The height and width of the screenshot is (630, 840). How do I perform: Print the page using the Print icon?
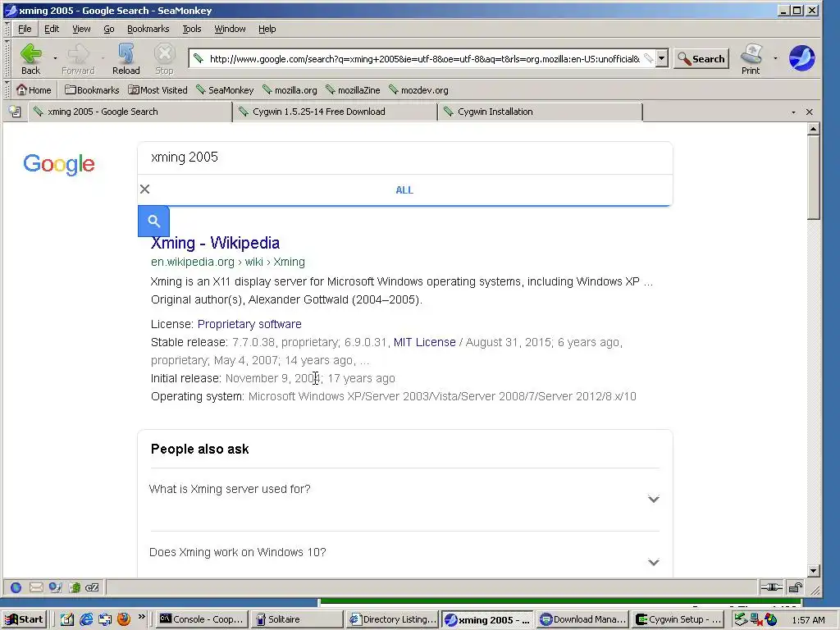click(x=751, y=58)
